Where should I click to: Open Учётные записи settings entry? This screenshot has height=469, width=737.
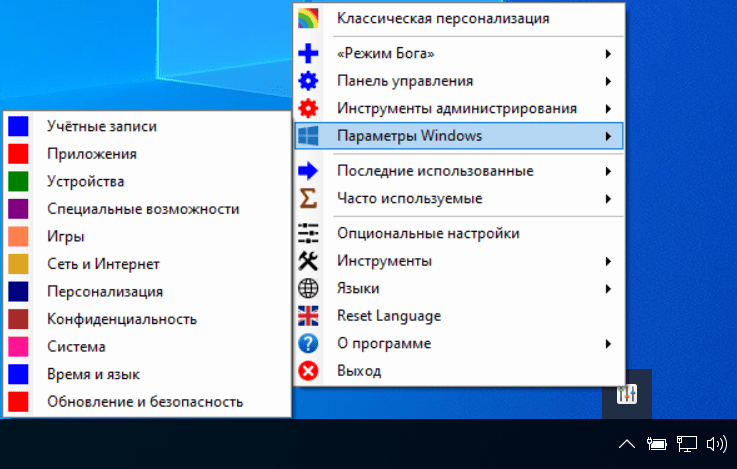pyautogui.click(x=147, y=126)
